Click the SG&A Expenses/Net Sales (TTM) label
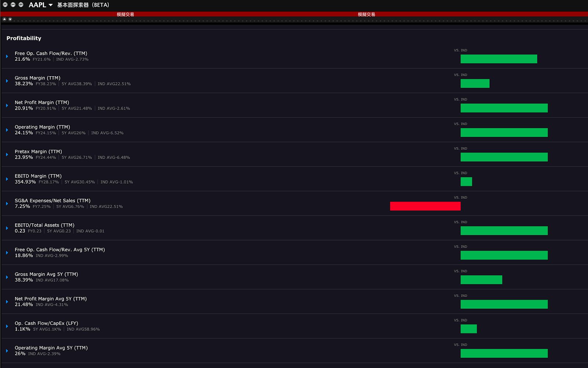This screenshot has width=588, height=368. click(53, 201)
